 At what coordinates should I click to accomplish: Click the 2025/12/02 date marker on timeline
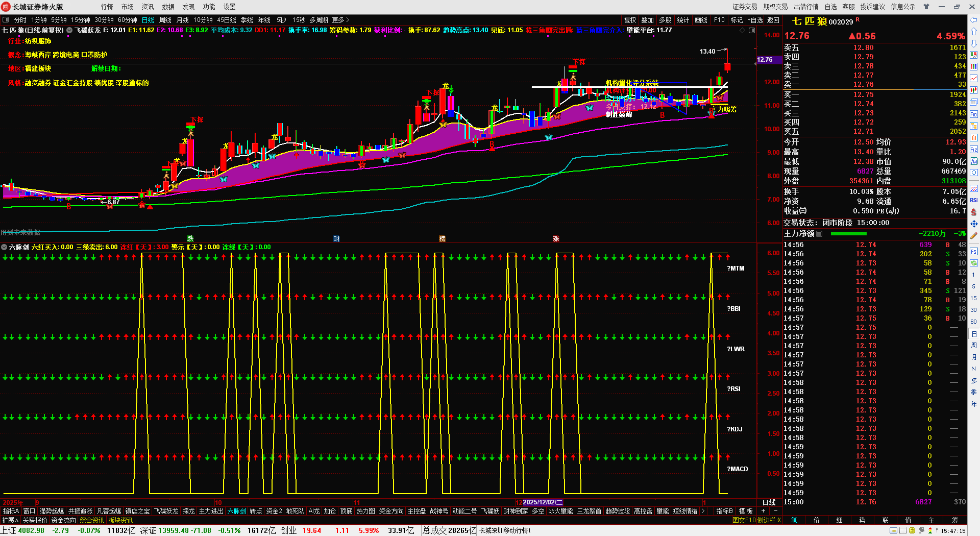point(543,503)
